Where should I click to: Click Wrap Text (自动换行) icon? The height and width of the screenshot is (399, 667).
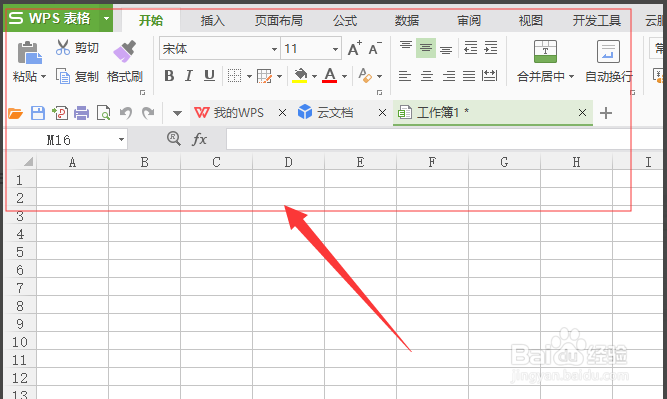608,51
